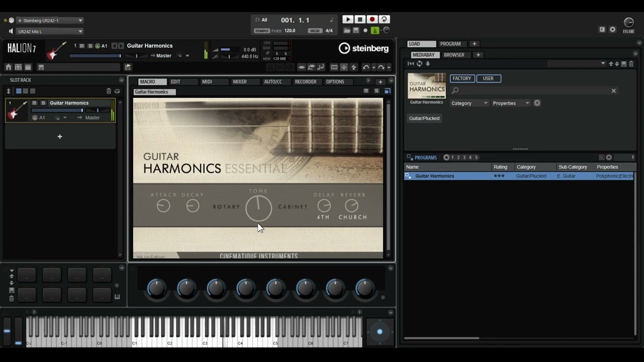Click the home icon in HALion toolbar

click(9, 67)
